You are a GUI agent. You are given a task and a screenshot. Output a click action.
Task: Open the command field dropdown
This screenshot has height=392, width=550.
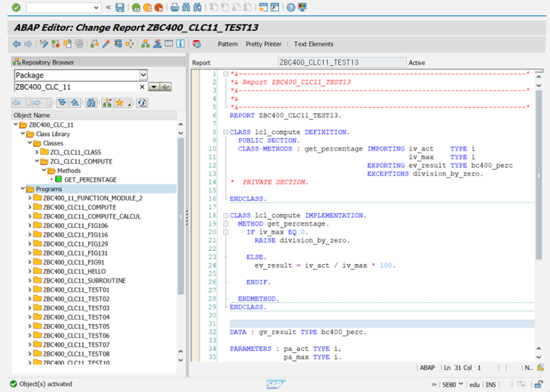tap(96, 8)
